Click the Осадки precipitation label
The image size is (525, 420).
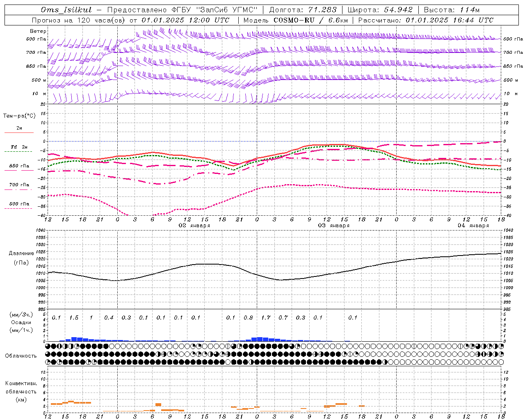[21, 322]
